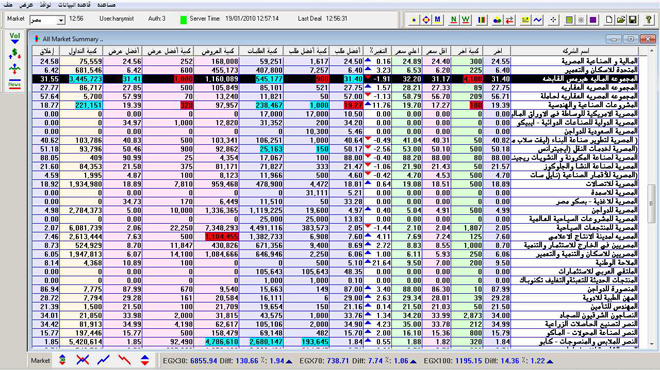Viewport: 660px width, 370px height.
Task: Click the cyan cell 193,645
Action: pos(315,342)
